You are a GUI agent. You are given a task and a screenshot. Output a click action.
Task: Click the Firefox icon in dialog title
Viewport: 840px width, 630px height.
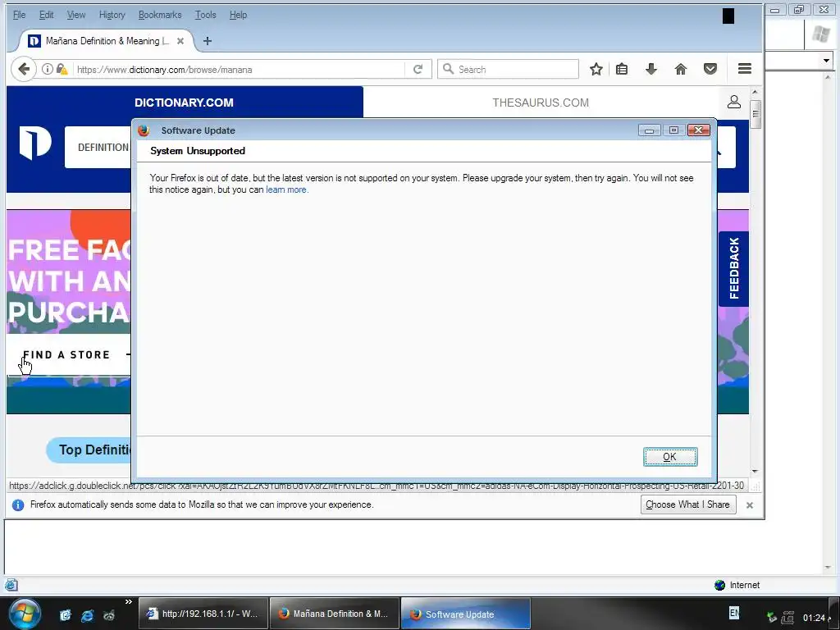tap(143, 130)
